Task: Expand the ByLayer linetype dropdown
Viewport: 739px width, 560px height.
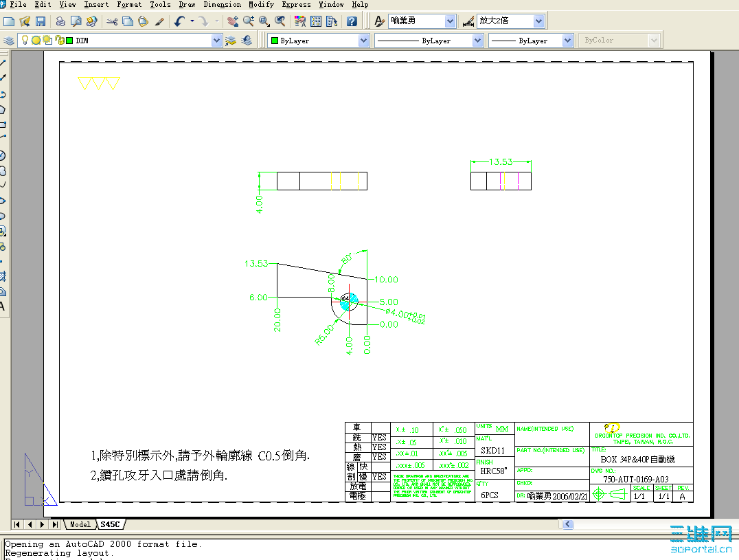Action: 478,40
